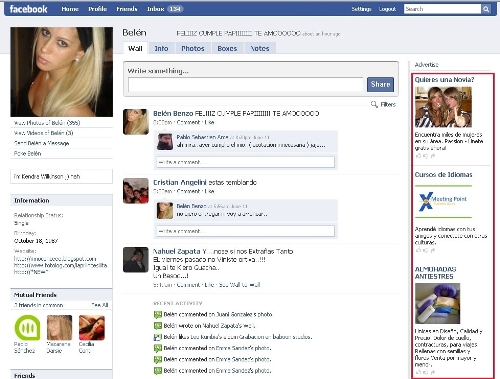
Task: Click the fotolog website link
Action: 60,265
